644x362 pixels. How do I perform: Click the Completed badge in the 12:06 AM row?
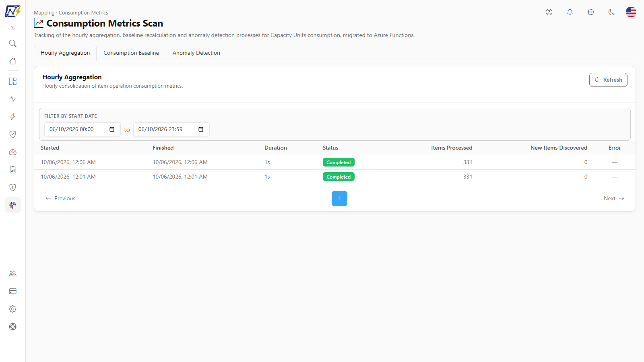tap(339, 162)
